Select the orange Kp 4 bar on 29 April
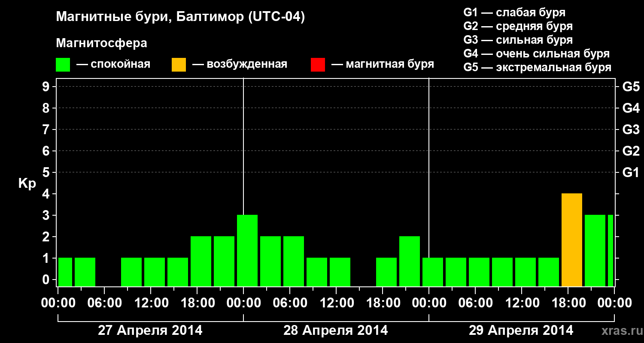 [x=572, y=240]
